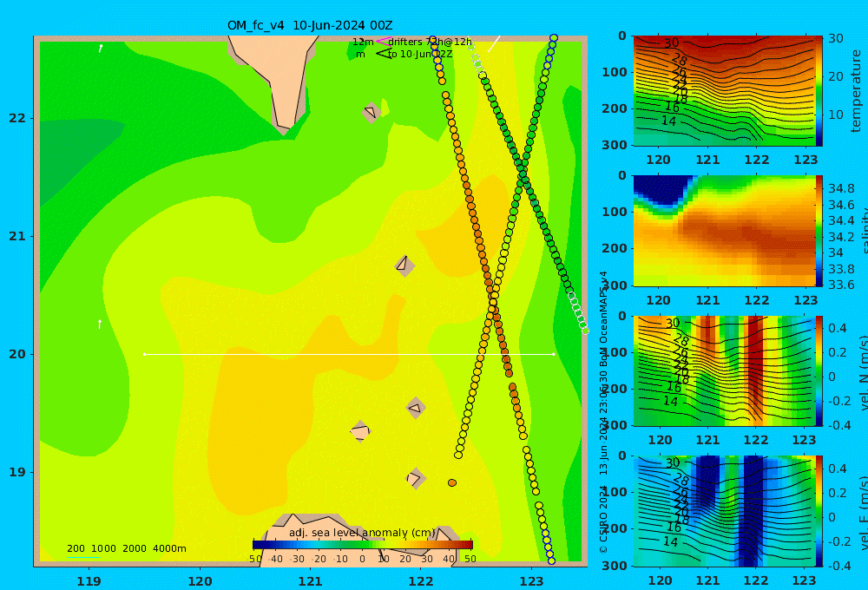Click the 'drifters 72h@12h' legend text

click(x=430, y=42)
